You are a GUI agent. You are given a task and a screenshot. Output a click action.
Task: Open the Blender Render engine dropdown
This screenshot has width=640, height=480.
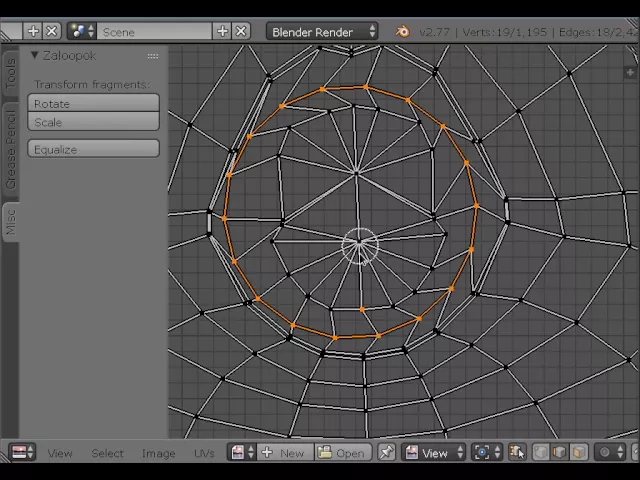[322, 31]
